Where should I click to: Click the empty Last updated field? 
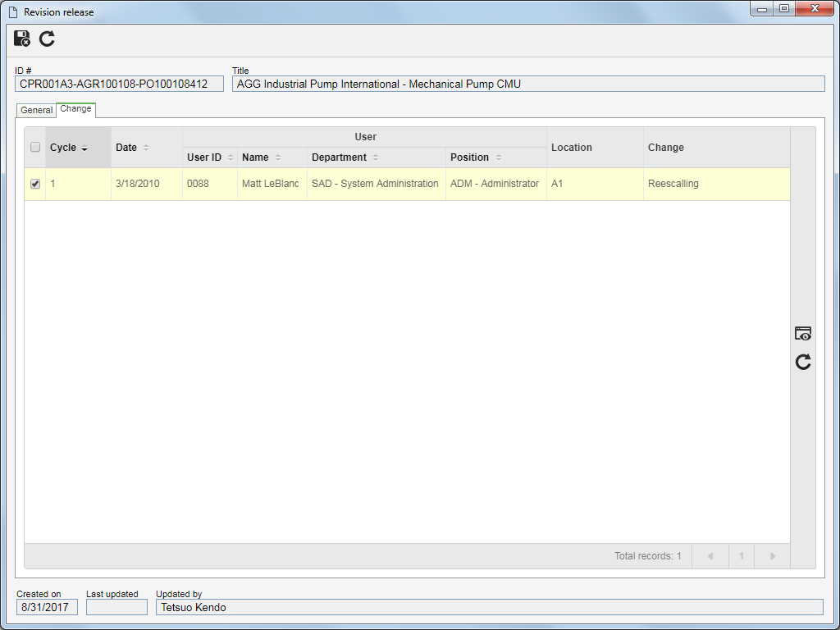pyautogui.click(x=116, y=607)
